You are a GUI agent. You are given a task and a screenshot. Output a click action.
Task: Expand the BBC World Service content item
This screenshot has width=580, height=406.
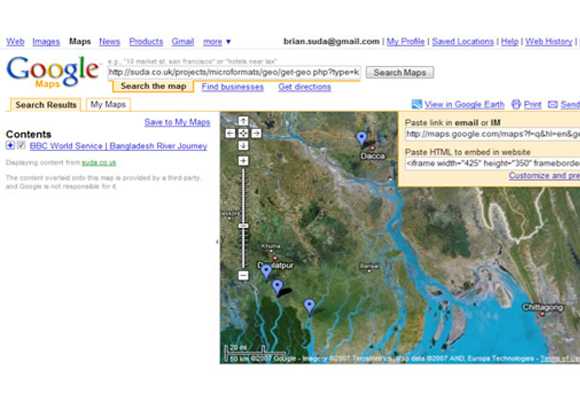tap(10, 145)
